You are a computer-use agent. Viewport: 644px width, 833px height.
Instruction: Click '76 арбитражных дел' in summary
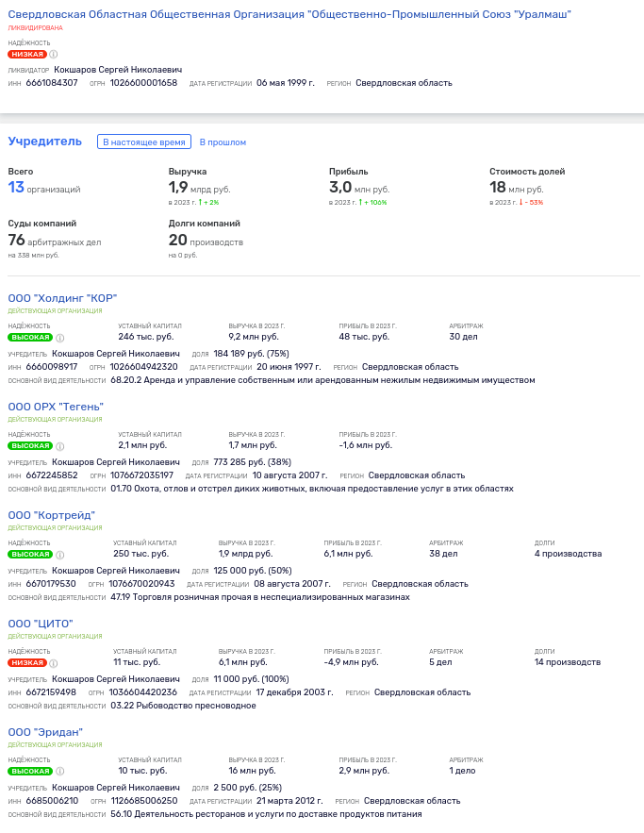tap(54, 241)
